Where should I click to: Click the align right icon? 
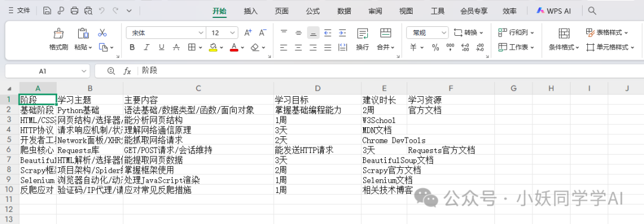pos(314,47)
